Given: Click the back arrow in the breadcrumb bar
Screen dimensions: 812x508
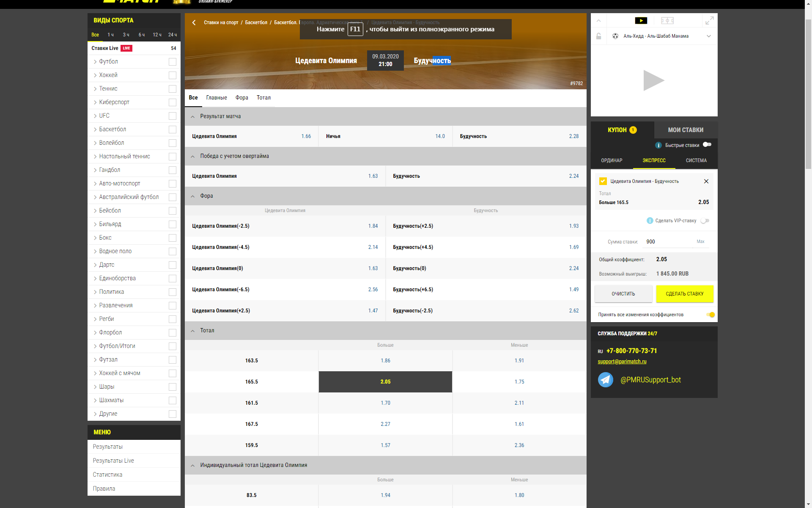Looking at the screenshot, I should tap(194, 22).
